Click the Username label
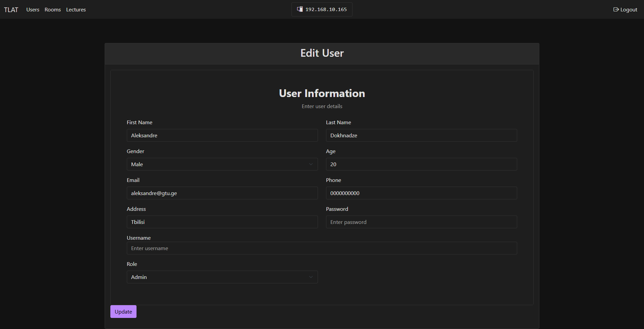This screenshot has width=644, height=329. 139,238
